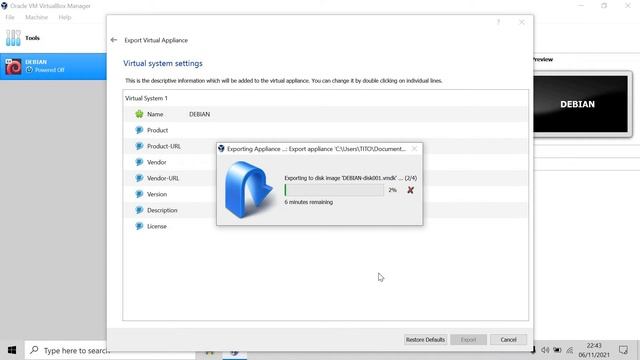Open the volume control in system tray
Screen dimensions: 640x360
point(545,350)
